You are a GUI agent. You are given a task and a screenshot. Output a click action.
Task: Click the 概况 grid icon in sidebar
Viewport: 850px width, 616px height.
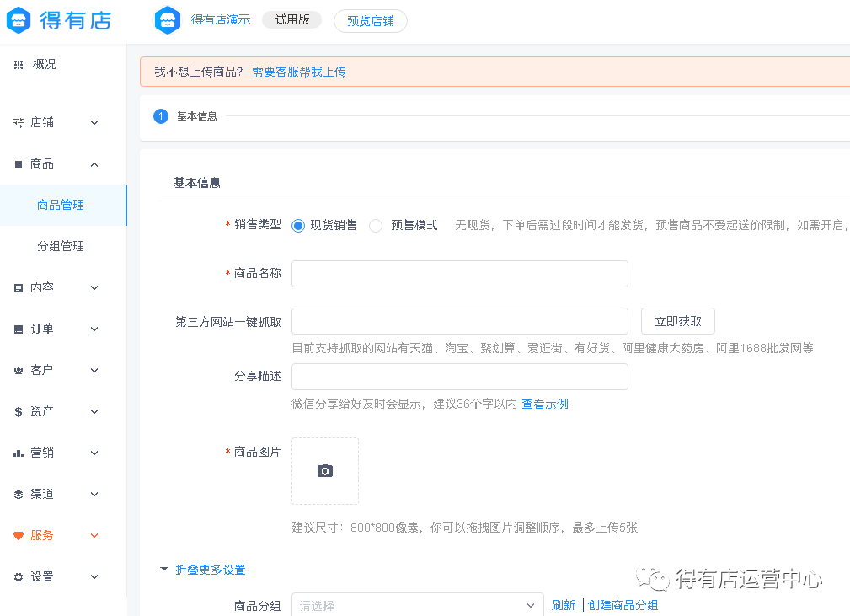tap(19, 65)
